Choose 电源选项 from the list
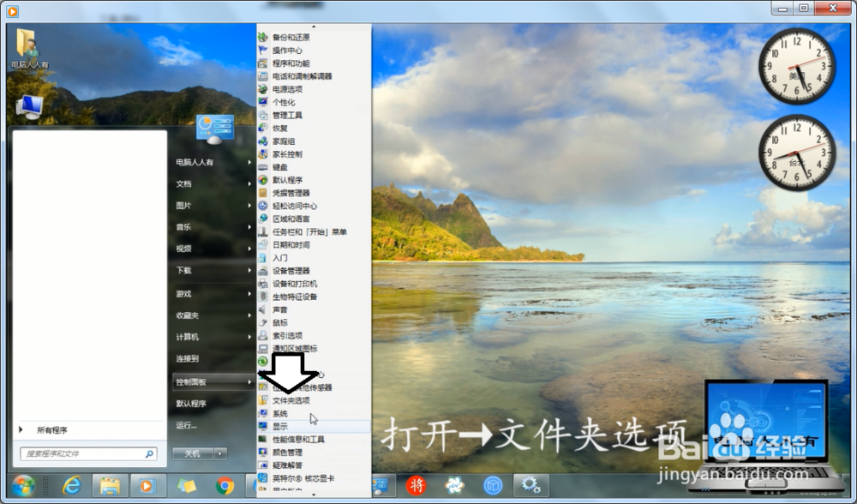The image size is (857, 504). tap(287, 89)
